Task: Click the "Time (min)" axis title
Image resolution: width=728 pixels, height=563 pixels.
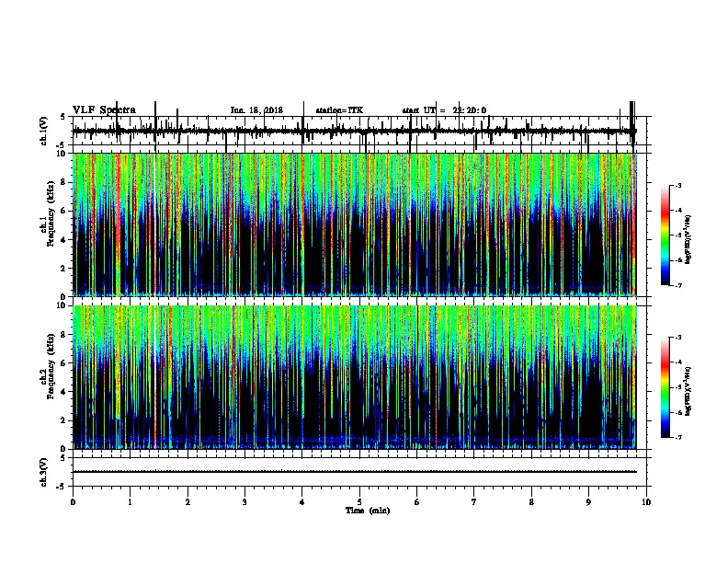Action: coord(368,511)
